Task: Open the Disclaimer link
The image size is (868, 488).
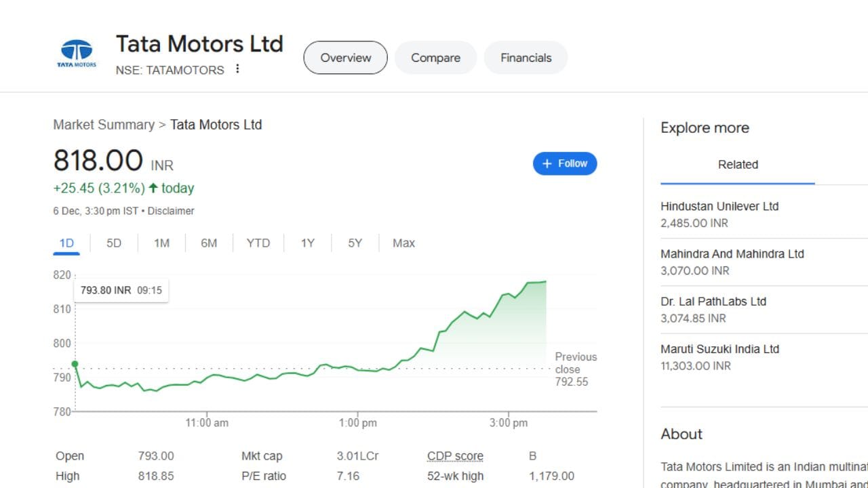Action: [x=171, y=211]
